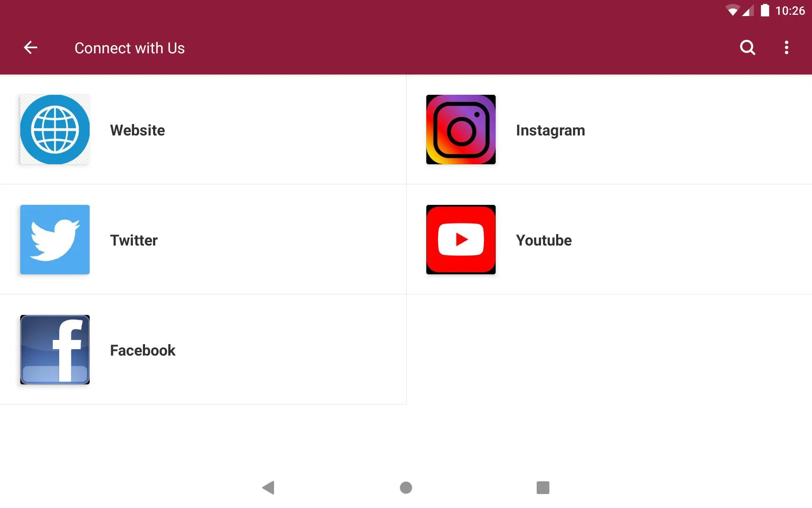Click the Instagram text label link
Viewport: 812px width, 508px height.
[550, 130]
